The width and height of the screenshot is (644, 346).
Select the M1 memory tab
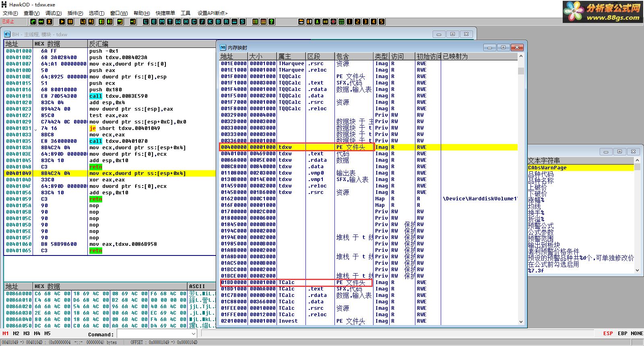(6, 334)
